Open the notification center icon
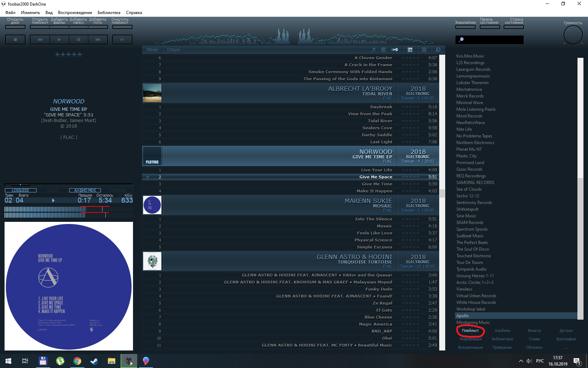This screenshot has width=588, height=368. point(577,361)
